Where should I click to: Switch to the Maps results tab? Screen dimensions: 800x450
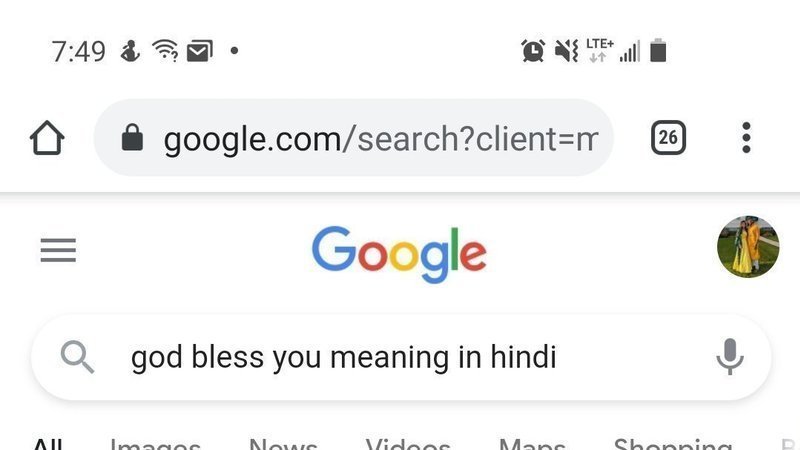[x=532, y=444]
